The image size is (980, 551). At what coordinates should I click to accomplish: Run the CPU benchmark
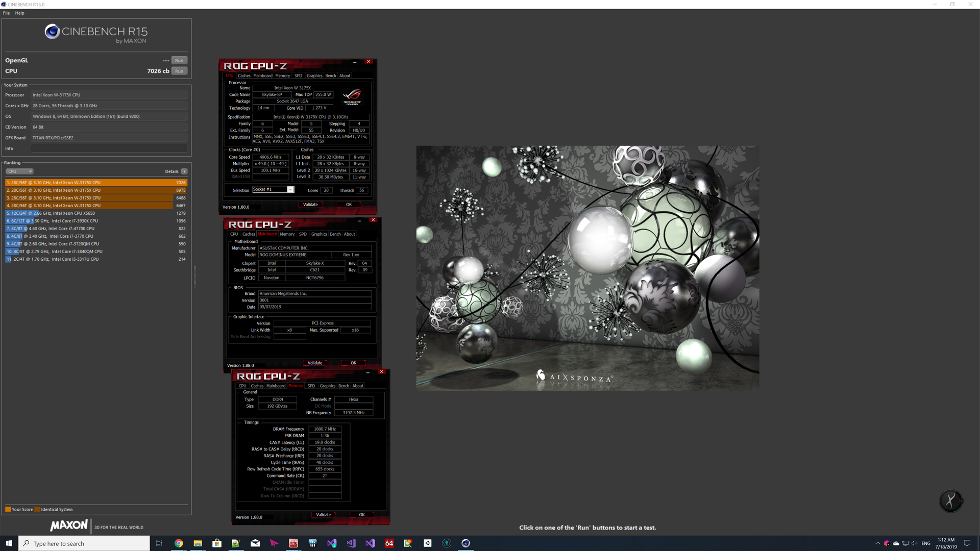click(179, 71)
